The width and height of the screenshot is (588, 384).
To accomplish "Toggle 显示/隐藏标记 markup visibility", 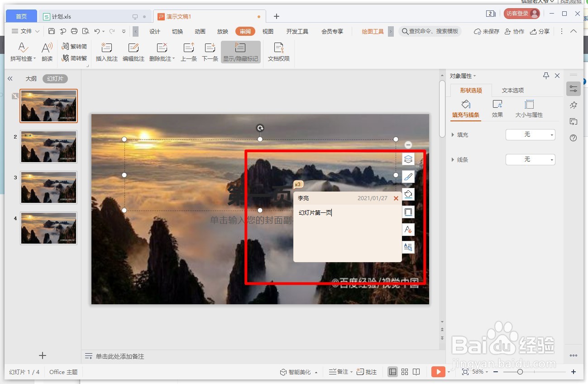I will point(241,52).
